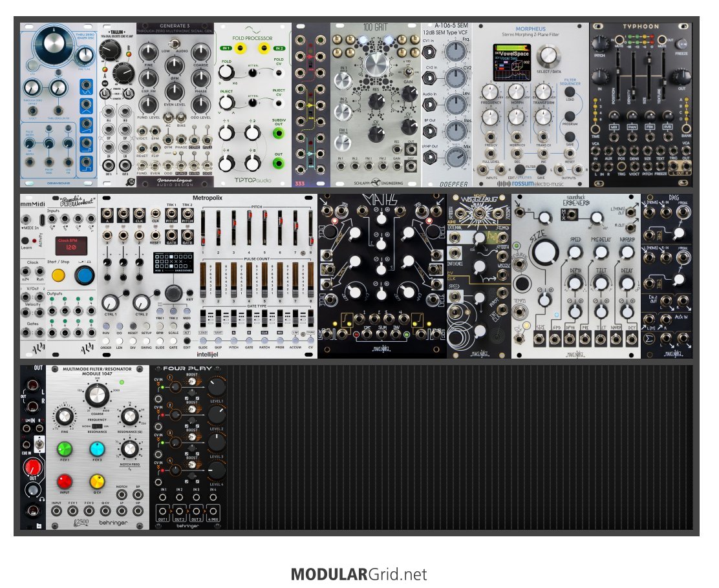Click the EVEN LEVEL knob on Generate 3
The image size is (719, 588).
click(x=175, y=92)
